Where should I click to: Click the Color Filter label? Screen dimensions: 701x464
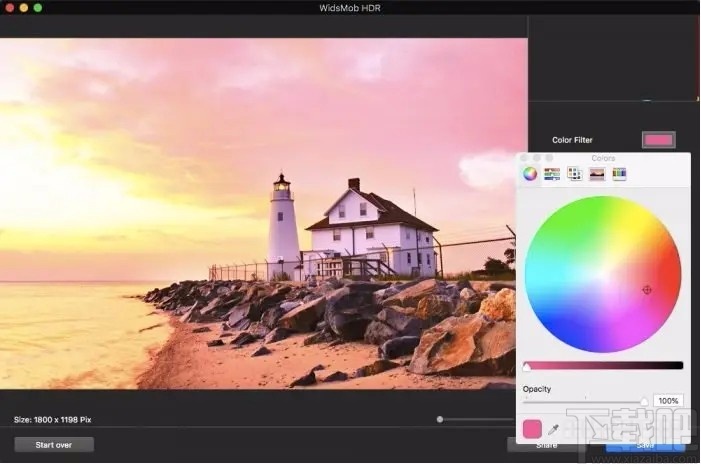(572, 140)
